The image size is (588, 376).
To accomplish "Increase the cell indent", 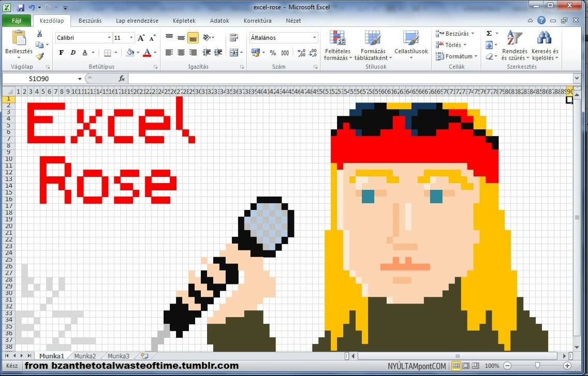I will coord(218,52).
